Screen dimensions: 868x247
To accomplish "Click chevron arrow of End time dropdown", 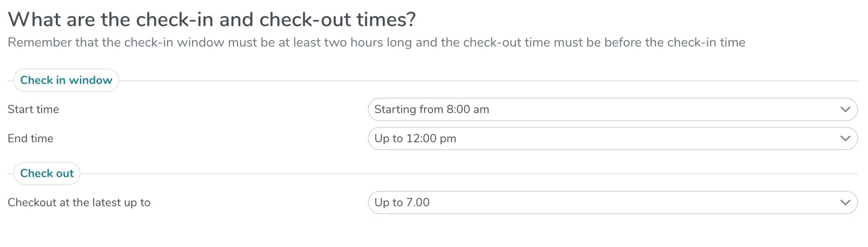I will point(845,138).
